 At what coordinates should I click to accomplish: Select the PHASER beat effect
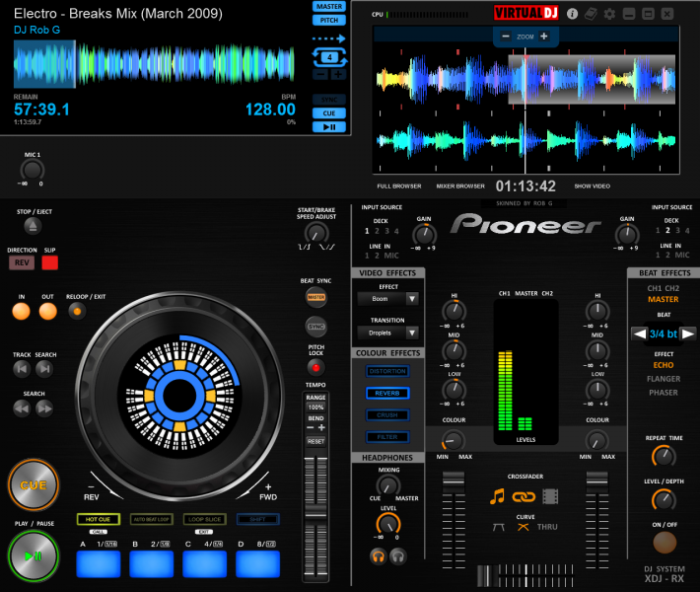tap(664, 393)
